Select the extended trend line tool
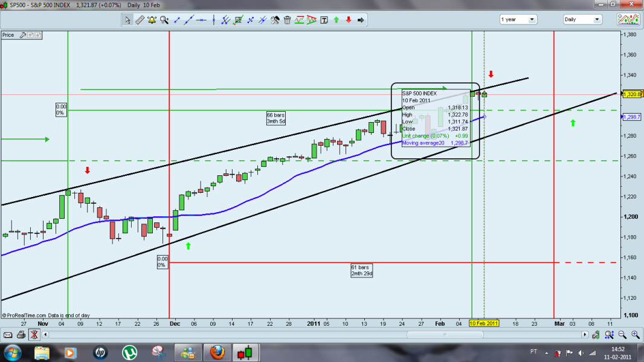This screenshot has width=644, height=362. [x=189, y=20]
